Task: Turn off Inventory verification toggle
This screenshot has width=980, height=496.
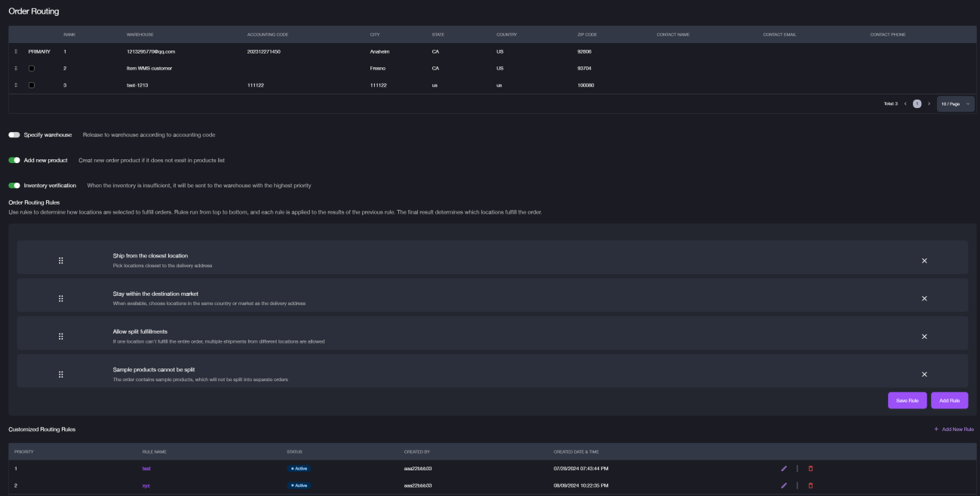Action: click(14, 185)
